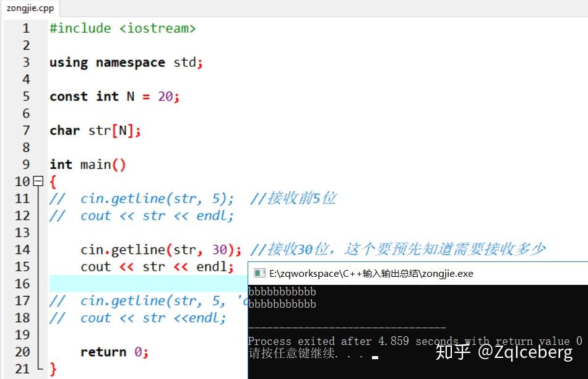Click line number 20 in the gutter
The height and width of the screenshot is (379, 588).
click(x=22, y=352)
